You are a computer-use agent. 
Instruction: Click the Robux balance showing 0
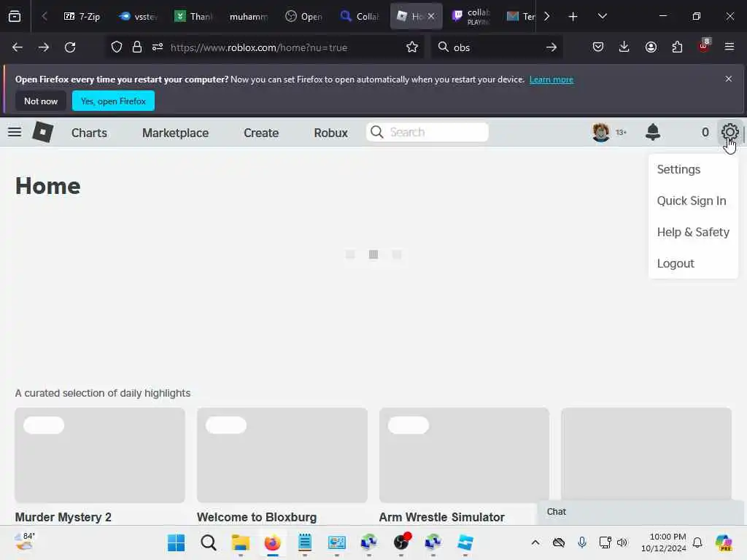[705, 133]
